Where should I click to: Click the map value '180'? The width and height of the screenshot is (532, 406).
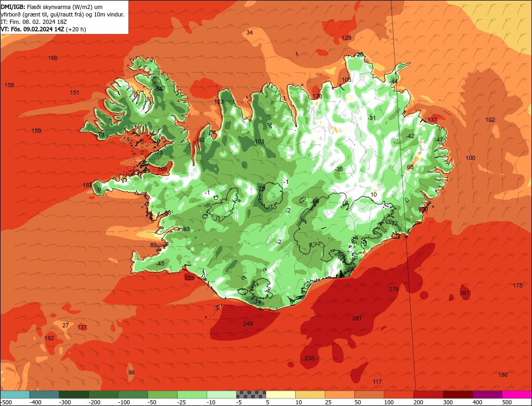[503, 375]
